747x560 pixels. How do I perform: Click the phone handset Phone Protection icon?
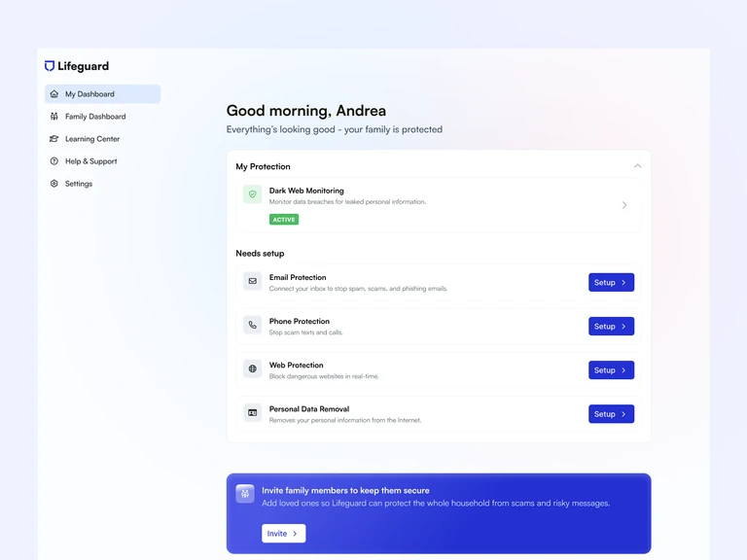pos(253,325)
